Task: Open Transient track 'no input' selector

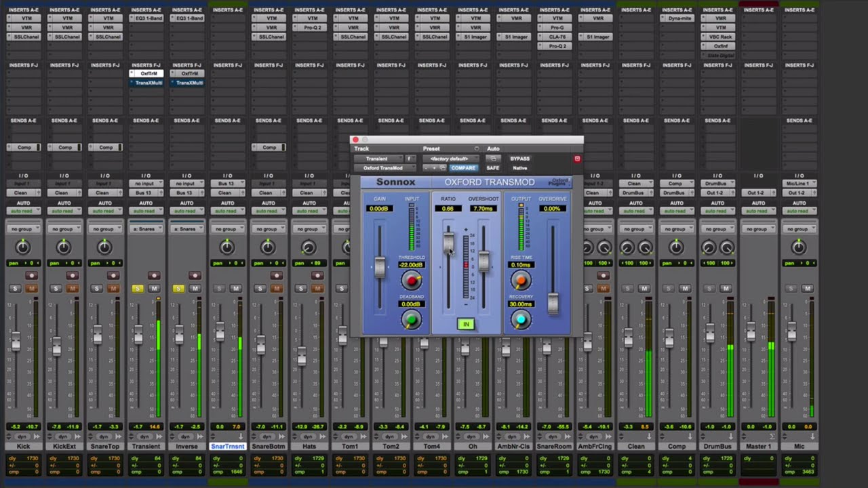Action: coord(146,184)
